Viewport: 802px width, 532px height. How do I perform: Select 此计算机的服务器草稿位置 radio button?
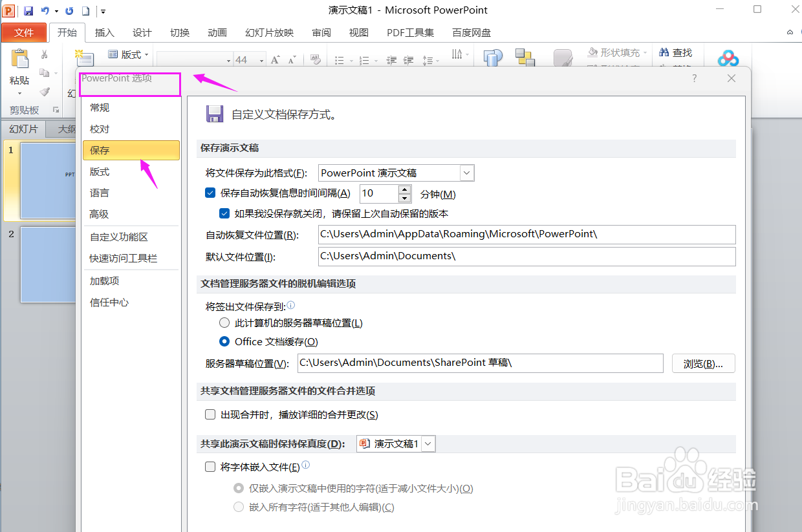(224, 323)
